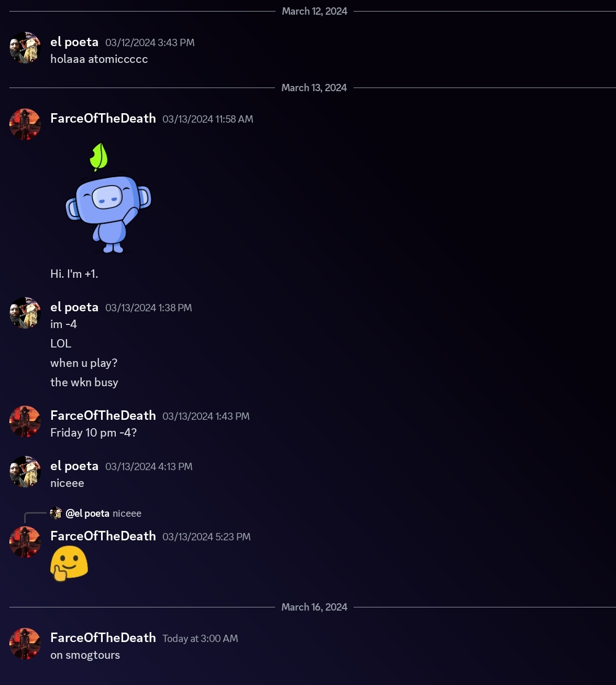Click the FarceOfTheDeath username at 1:43 PM

103,416
